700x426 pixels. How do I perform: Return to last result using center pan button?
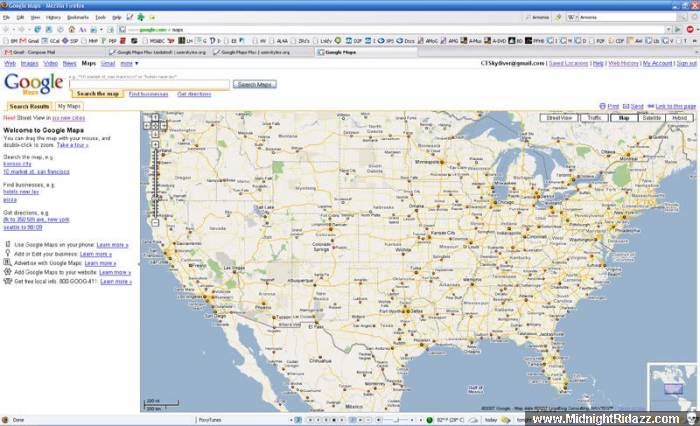pos(155,126)
